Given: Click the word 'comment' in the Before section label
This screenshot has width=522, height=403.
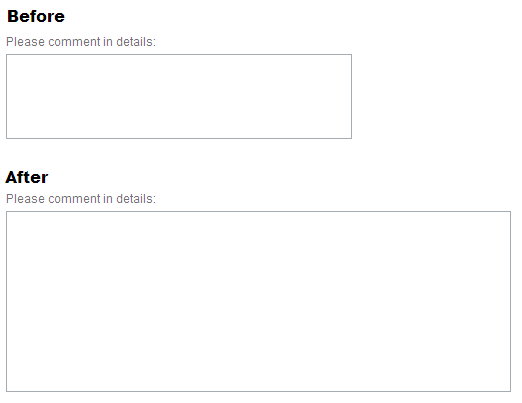Looking at the screenshot, I should tap(74, 42).
